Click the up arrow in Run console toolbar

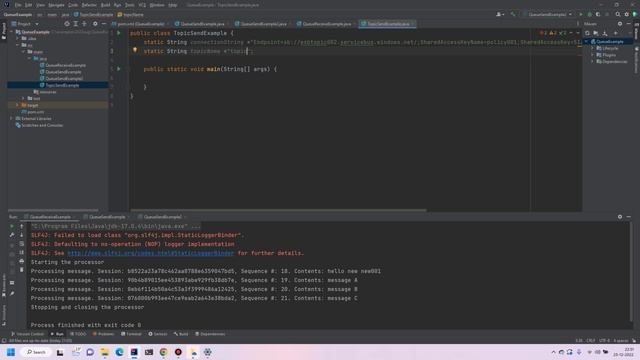(22, 226)
